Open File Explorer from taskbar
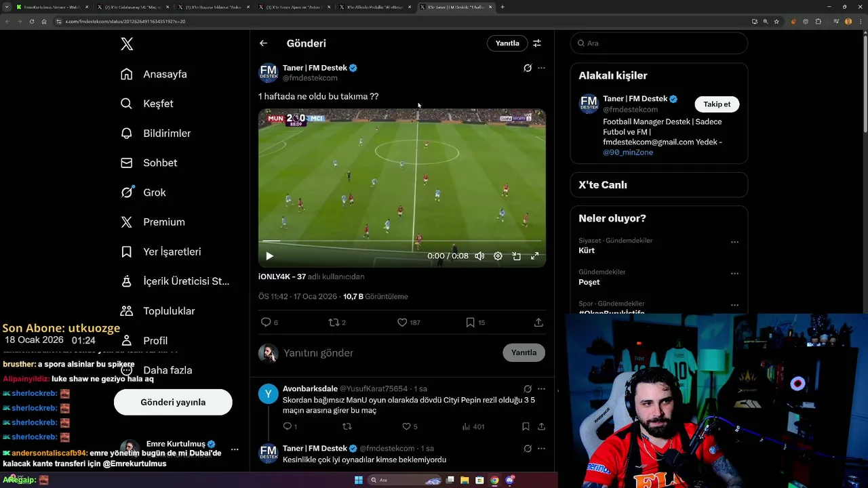868x488 pixels. pos(465,480)
